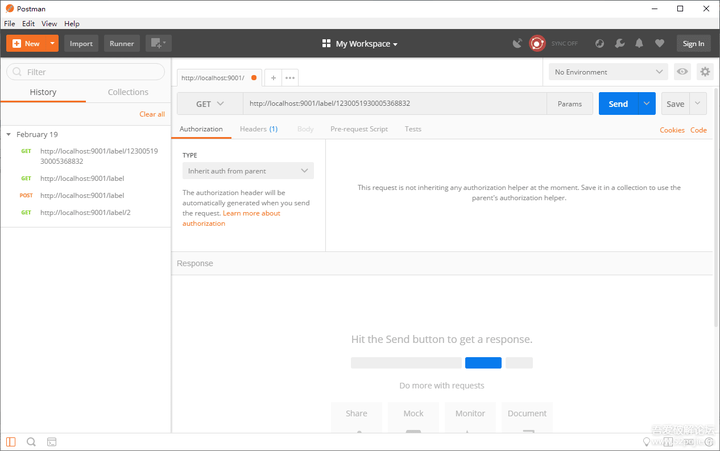Screen dimensions: 720x451
Task: Click the Runner button
Action: 122,44
